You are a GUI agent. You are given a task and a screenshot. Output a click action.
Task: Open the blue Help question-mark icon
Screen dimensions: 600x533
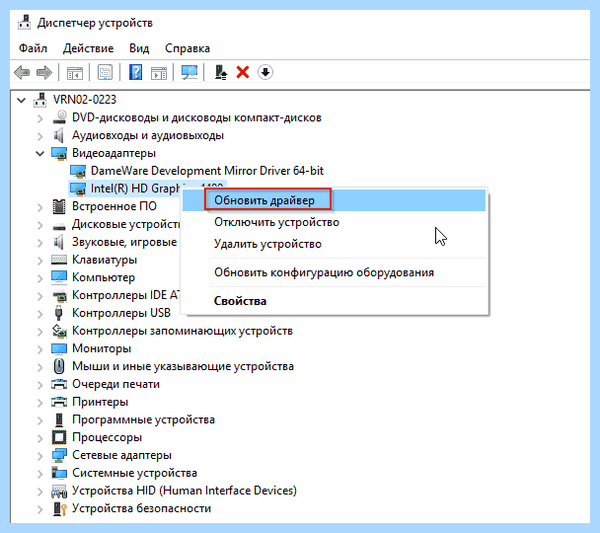(x=135, y=72)
